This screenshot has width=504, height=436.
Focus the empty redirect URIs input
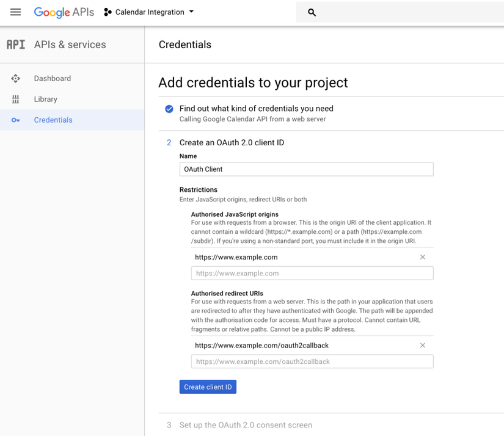coord(312,362)
